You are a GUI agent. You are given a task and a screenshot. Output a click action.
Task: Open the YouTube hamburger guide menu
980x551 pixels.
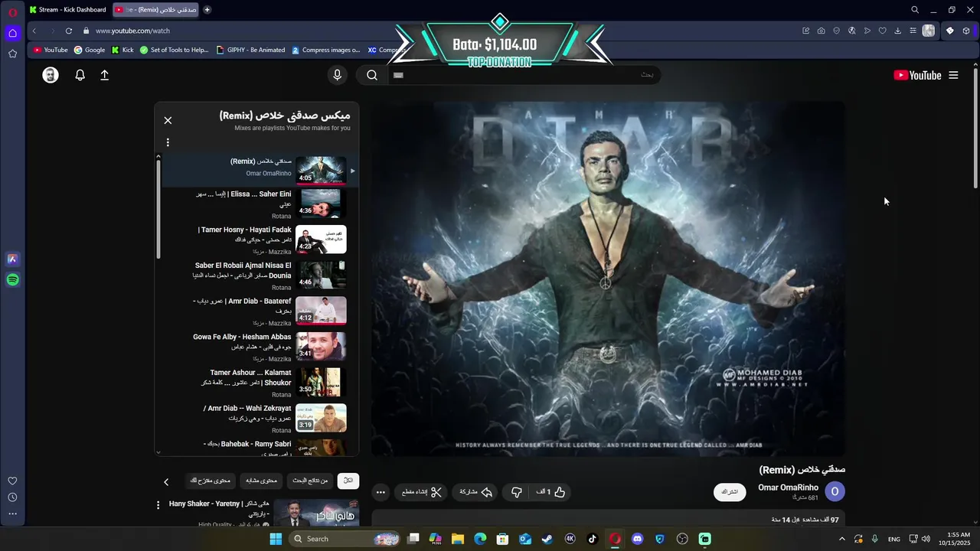(953, 75)
